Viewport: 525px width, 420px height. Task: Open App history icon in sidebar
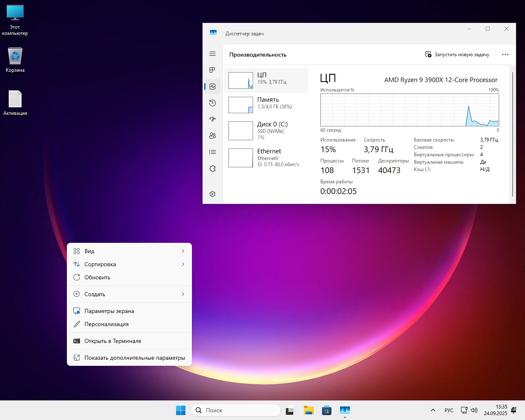(212, 103)
